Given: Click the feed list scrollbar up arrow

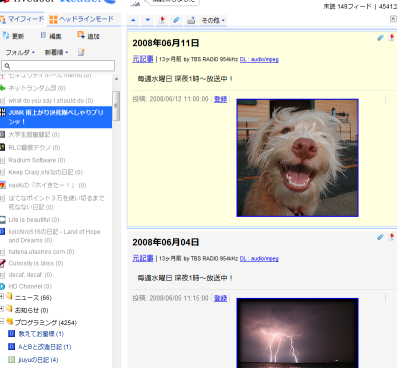Looking at the screenshot, I should (x=116, y=79).
